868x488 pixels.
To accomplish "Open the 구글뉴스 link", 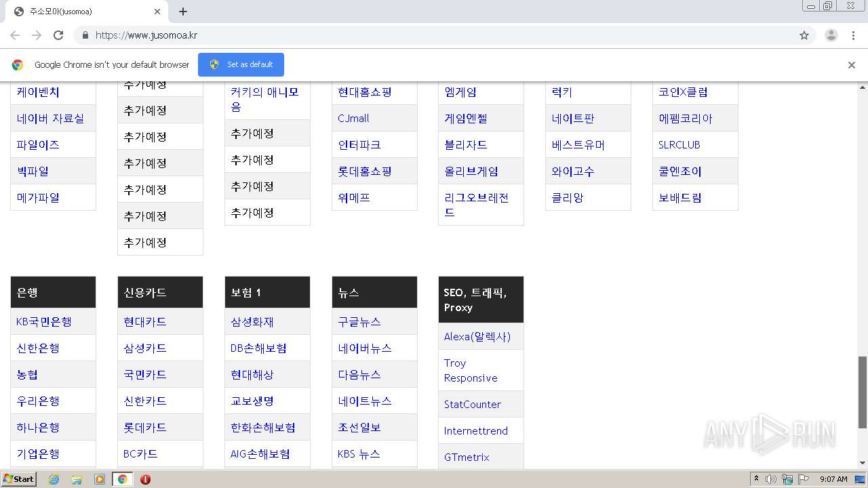I will coord(359,322).
